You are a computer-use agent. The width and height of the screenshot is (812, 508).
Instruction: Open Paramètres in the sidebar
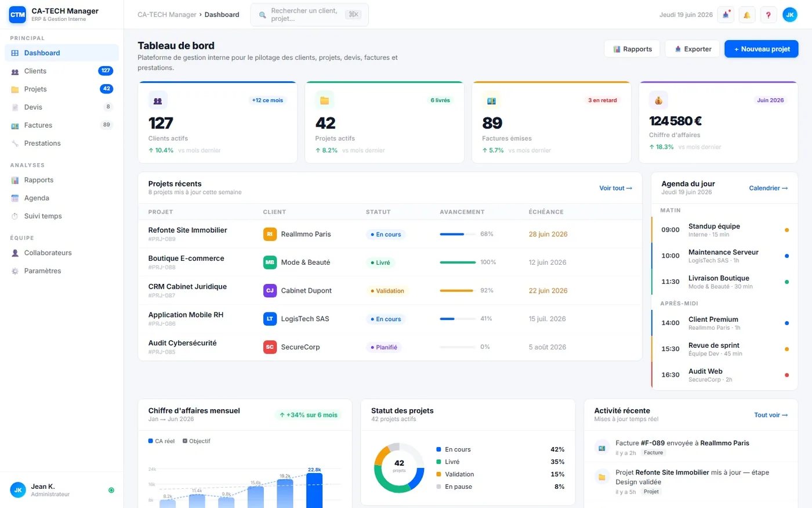click(61, 271)
